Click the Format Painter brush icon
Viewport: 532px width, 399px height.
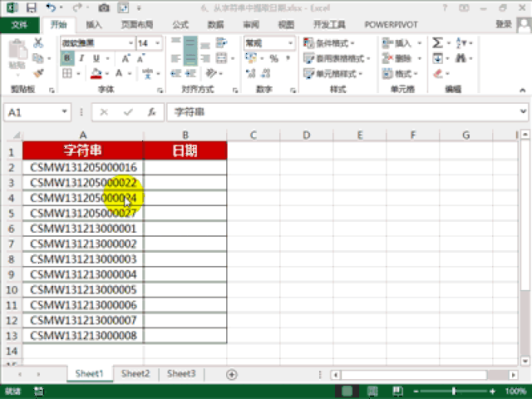(x=38, y=73)
